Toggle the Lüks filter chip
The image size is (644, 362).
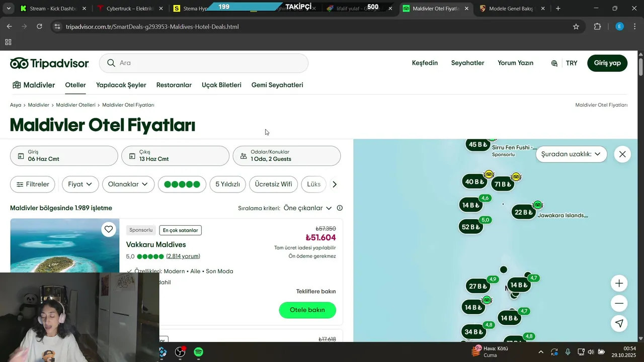pos(314,185)
